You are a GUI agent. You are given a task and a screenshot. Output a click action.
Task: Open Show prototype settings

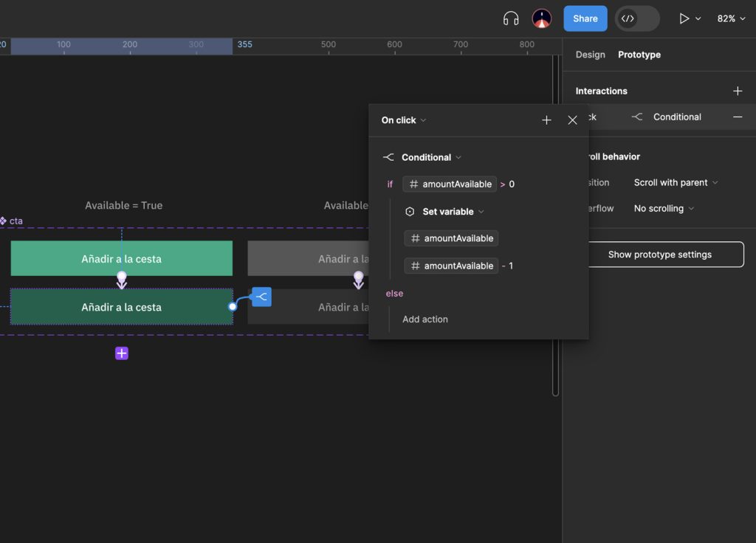tap(665, 254)
